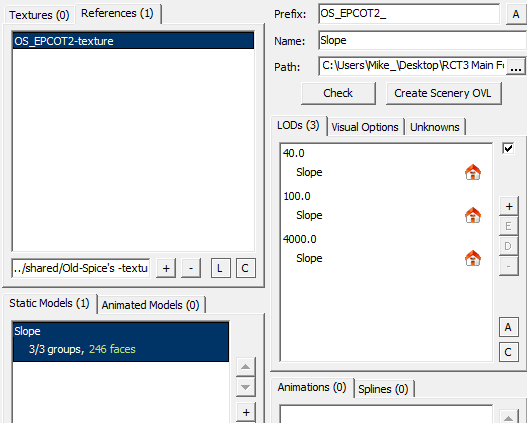Remove the selected reference with the minus button
Screen dimensions: 527x423
[x=191, y=268]
